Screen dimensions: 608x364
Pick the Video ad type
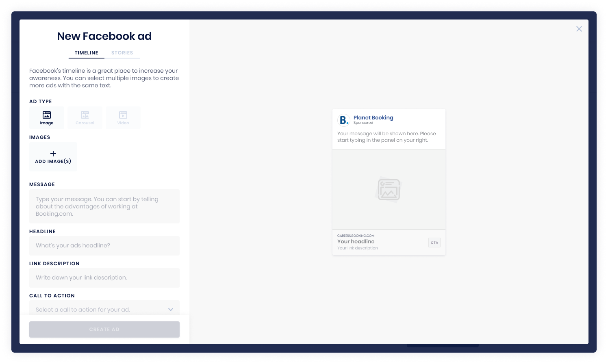123,118
